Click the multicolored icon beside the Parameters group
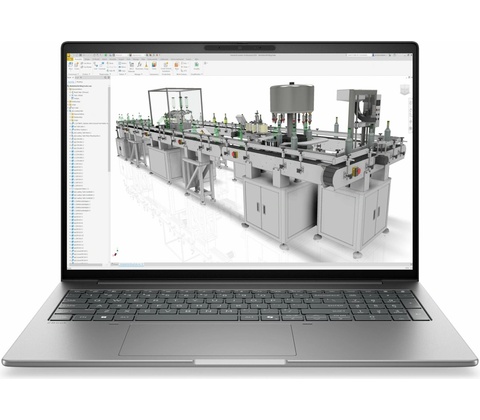Screen dimensions: 480x420 [x=154, y=66]
